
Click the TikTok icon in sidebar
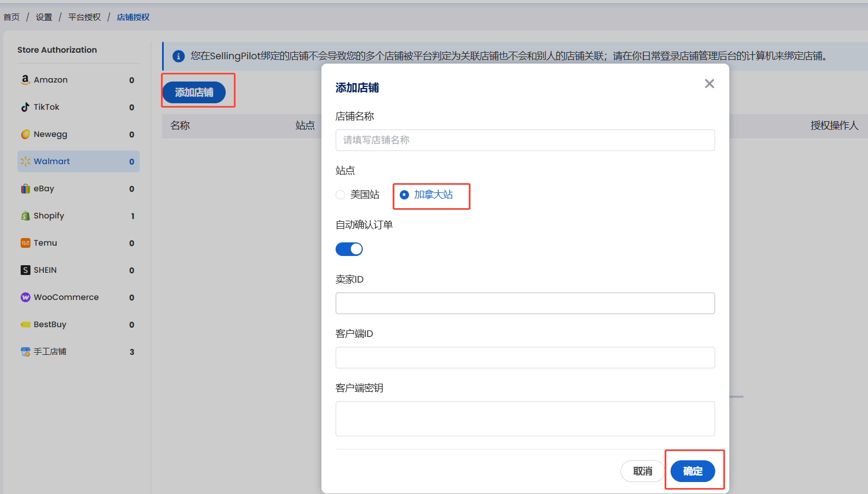coord(25,107)
